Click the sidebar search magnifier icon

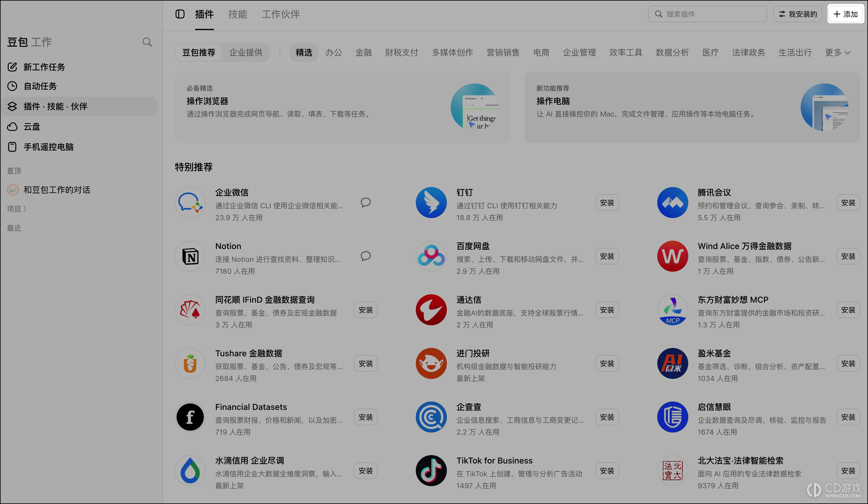coord(147,42)
